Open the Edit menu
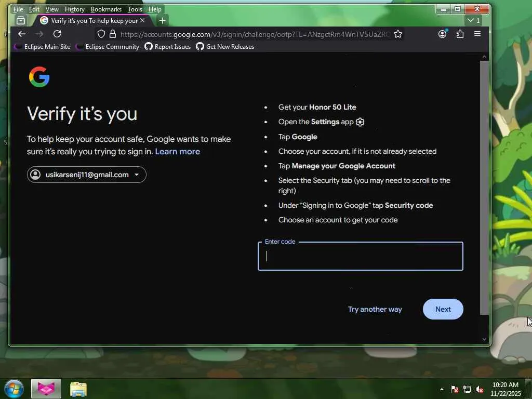Viewport: 532px width, 399px height. 34,9
